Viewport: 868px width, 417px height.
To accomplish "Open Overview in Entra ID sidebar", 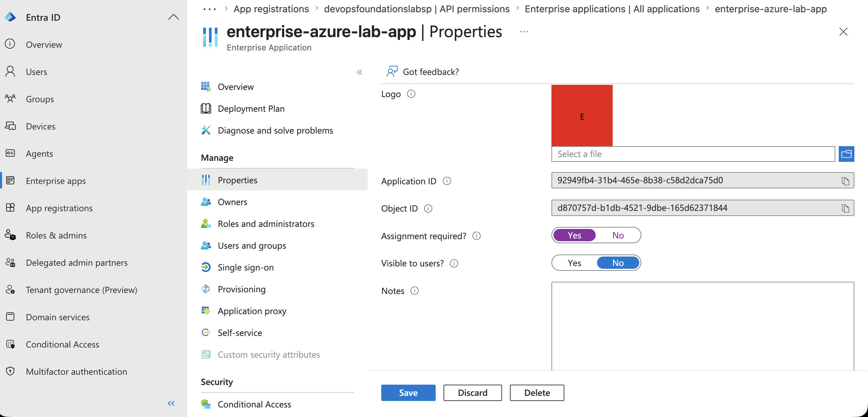I will (44, 45).
